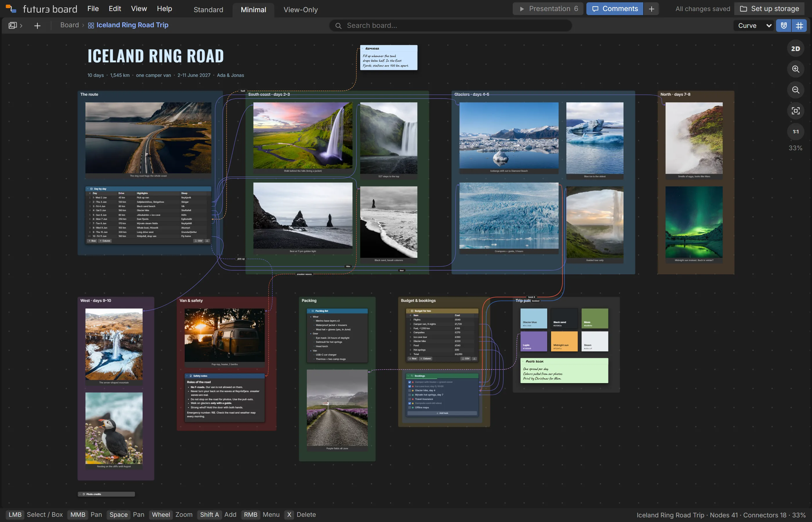Image resolution: width=812 pixels, height=522 pixels.
Task: Click the Tab minimal mode
Action: click(x=253, y=10)
